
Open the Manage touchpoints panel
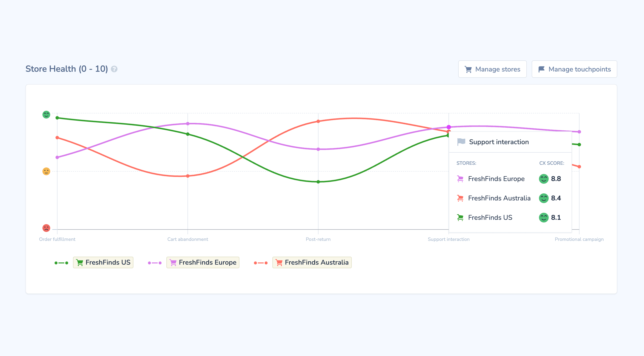click(574, 69)
